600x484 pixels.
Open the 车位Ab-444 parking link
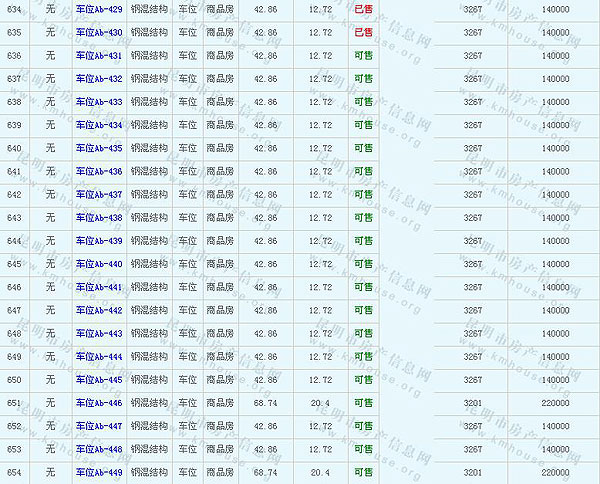click(99, 357)
